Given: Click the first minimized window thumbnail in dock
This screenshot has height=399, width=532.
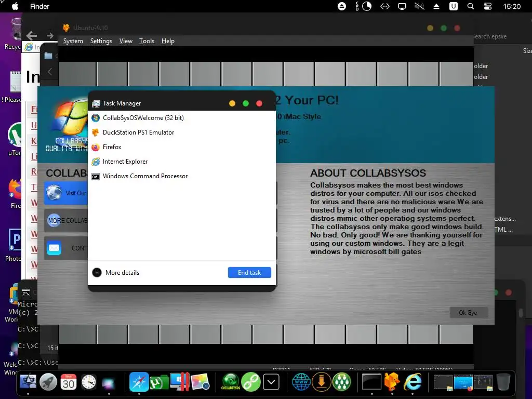Looking at the screenshot, I should click(443, 383).
